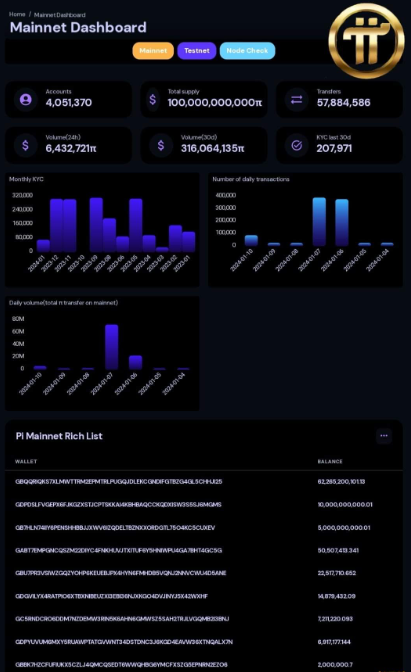Select the 2024-01-10 bar in daily transactions chart
Screen dimensions: 411x672
[251, 240]
